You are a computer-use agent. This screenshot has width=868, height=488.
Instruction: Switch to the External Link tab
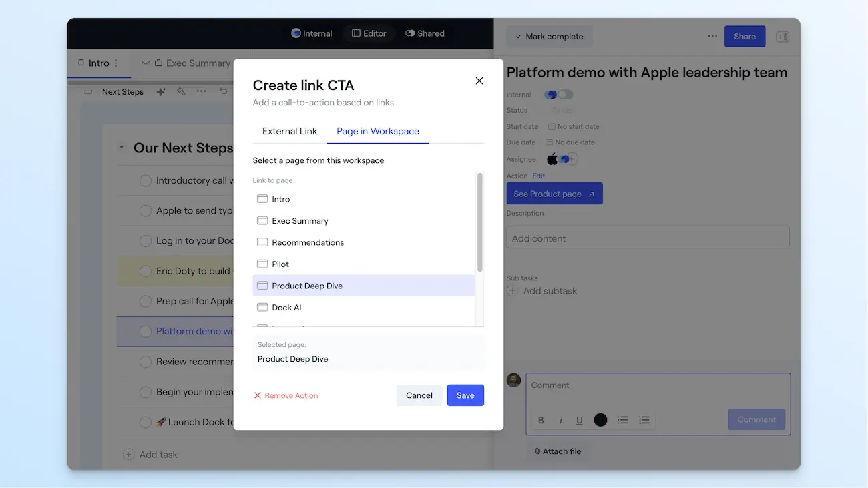(x=290, y=131)
